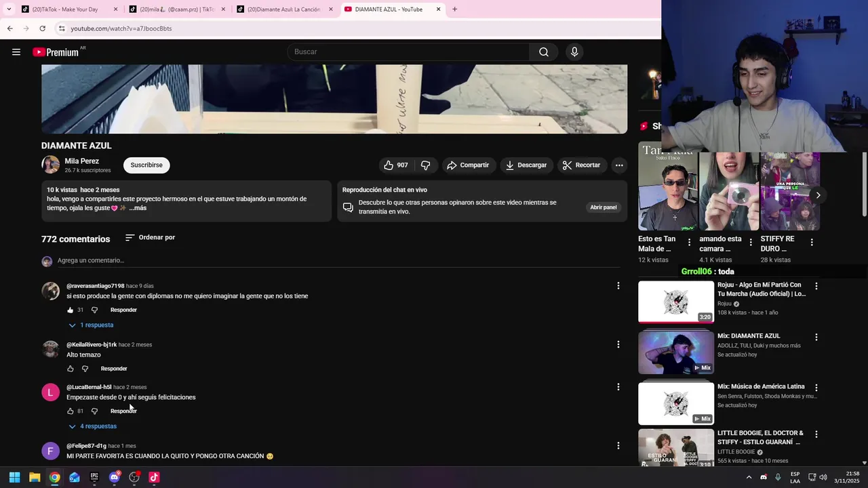This screenshot has width=868, height=488.
Task: Subscribe to Mila Perez channel
Action: click(146, 165)
